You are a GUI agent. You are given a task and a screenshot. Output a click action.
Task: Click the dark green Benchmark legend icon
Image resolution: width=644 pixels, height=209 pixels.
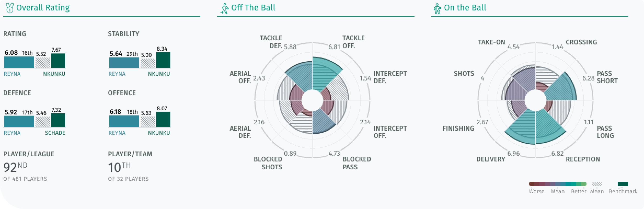point(623,184)
